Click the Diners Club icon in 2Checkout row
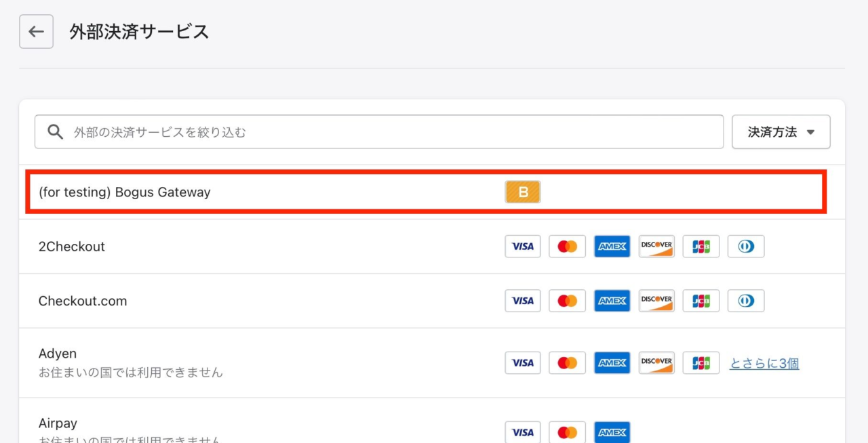 click(x=746, y=247)
